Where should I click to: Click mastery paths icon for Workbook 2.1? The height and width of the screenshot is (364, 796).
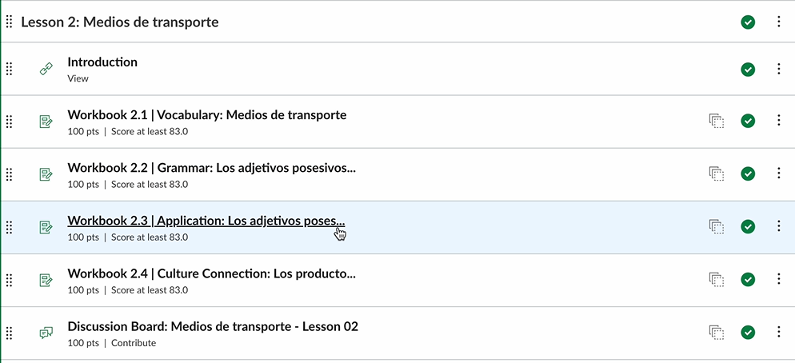[x=716, y=121]
